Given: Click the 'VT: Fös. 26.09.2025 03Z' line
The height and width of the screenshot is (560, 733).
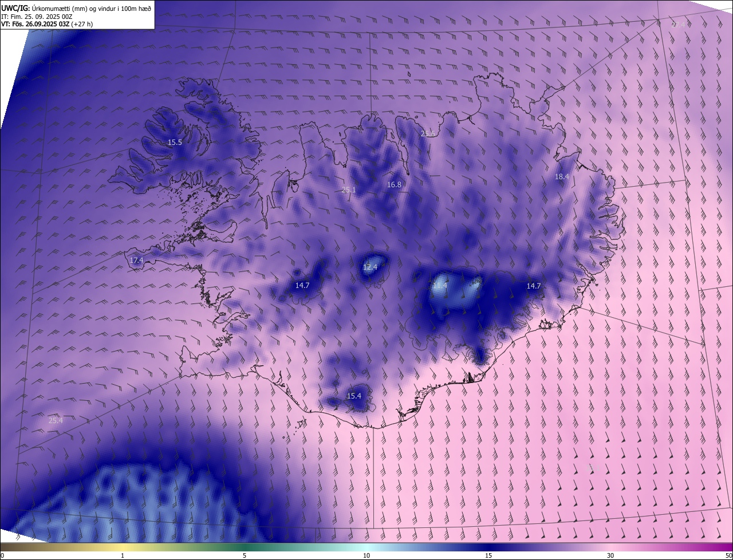Looking at the screenshot, I should (x=35, y=24).
